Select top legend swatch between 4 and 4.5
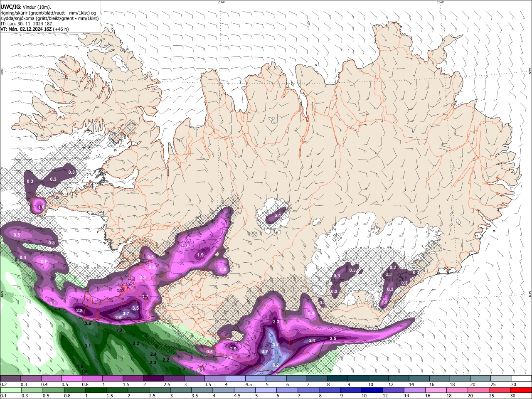This screenshot has width=532, height=399. point(235,379)
